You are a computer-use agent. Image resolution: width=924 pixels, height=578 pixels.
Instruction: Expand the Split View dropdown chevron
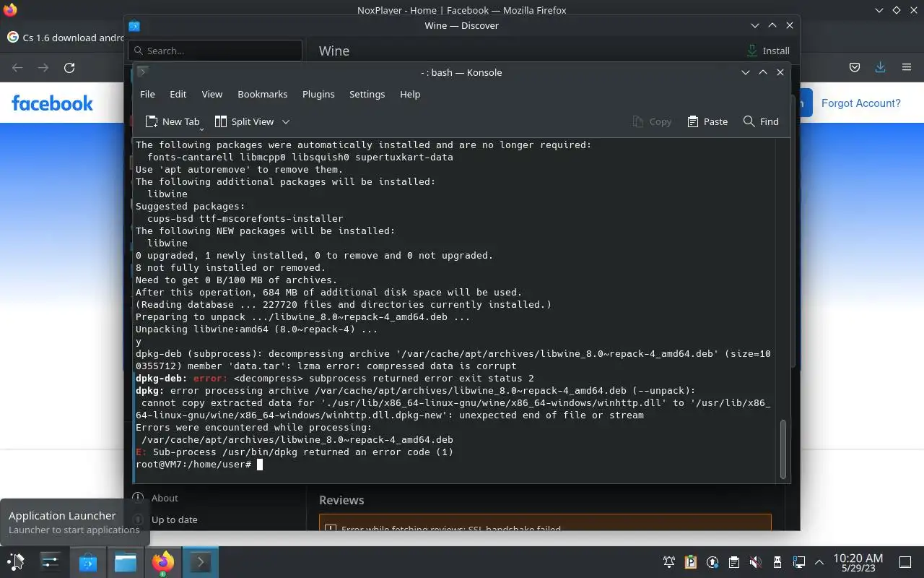click(x=286, y=121)
